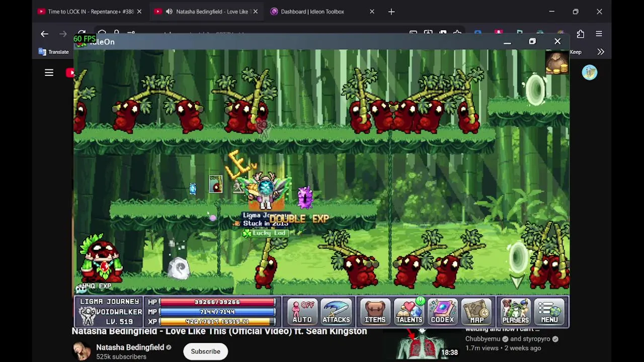The height and width of the screenshot is (362, 644).
Task: Open the TALENTS panel
Action: [409, 312]
